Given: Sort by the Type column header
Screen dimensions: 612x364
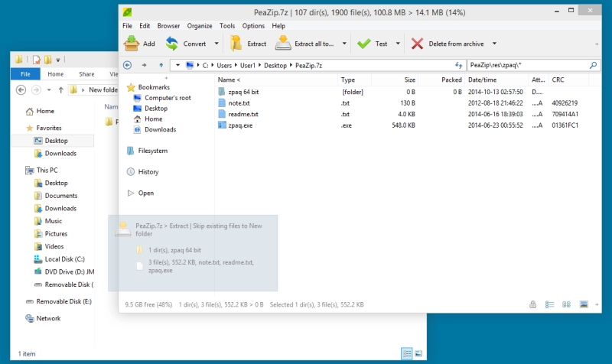Looking at the screenshot, I should tap(355, 80).
